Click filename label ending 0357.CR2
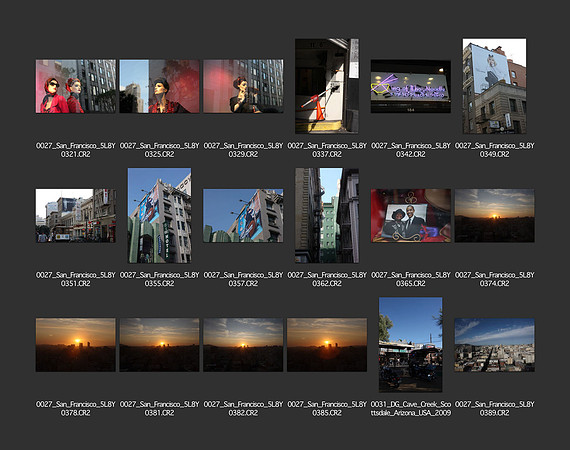570x450 pixels. (243, 279)
